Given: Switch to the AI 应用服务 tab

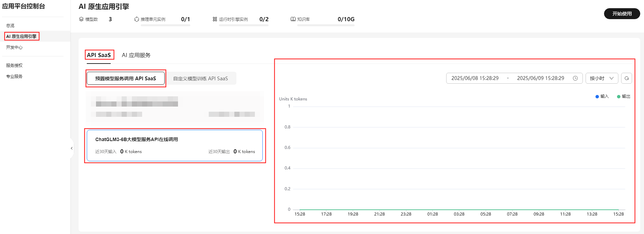Looking at the screenshot, I should point(136,55).
